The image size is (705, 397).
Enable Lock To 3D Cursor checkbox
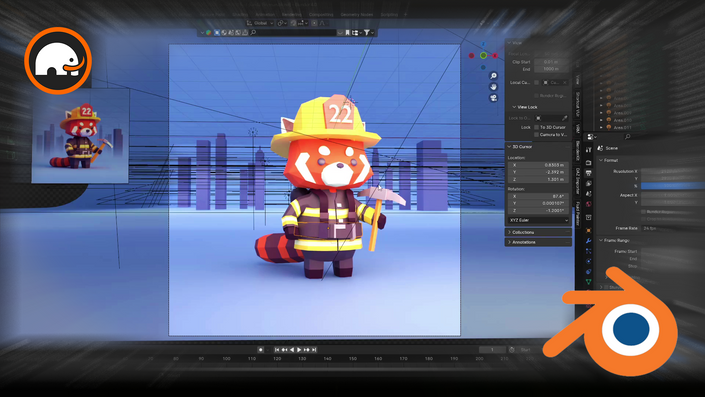536,127
